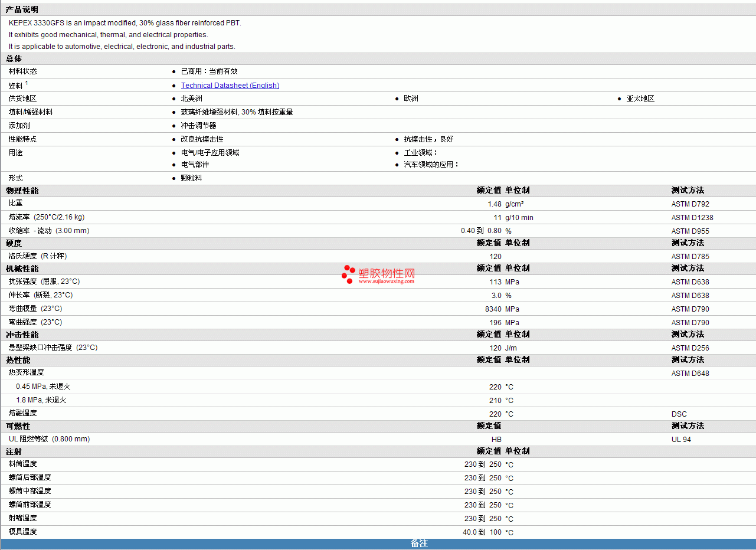Click the ASTM D792 test method
Image resolution: width=756 pixels, height=550 pixels.
pos(690,204)
